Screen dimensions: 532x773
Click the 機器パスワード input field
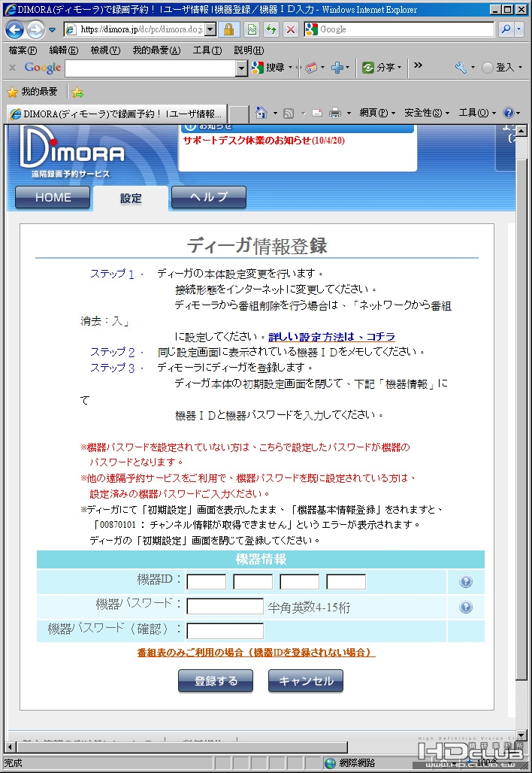[x=225, y=606]
